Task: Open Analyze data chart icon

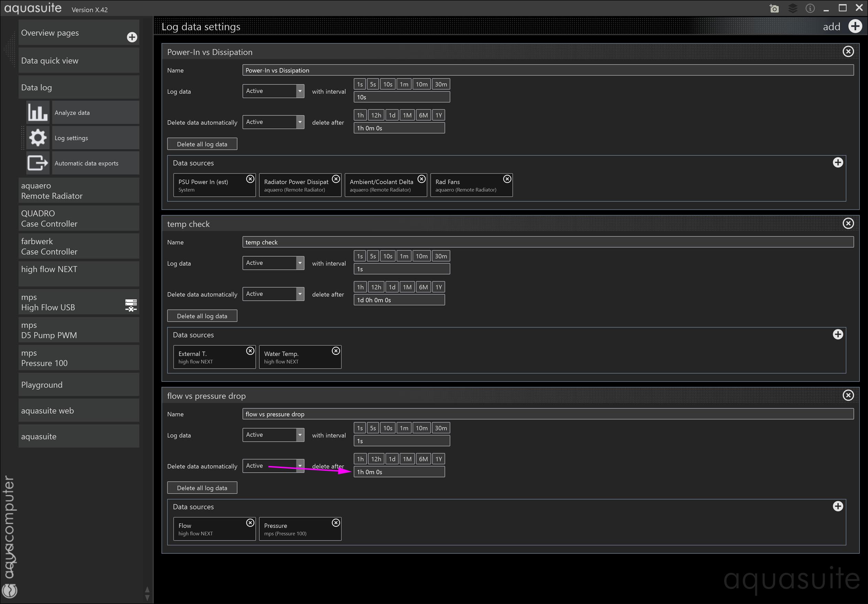Action: 38,112
